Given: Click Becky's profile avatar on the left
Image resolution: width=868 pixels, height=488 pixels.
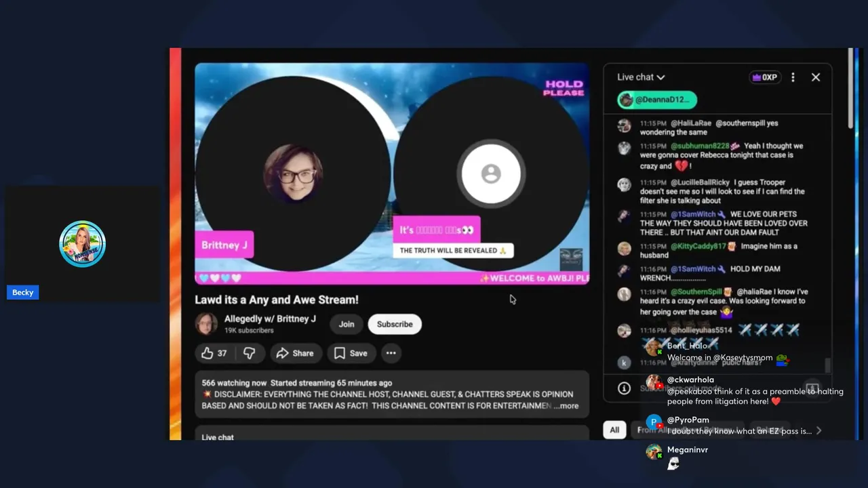Looking at the screenshot, I should click(x=82, y=244).
